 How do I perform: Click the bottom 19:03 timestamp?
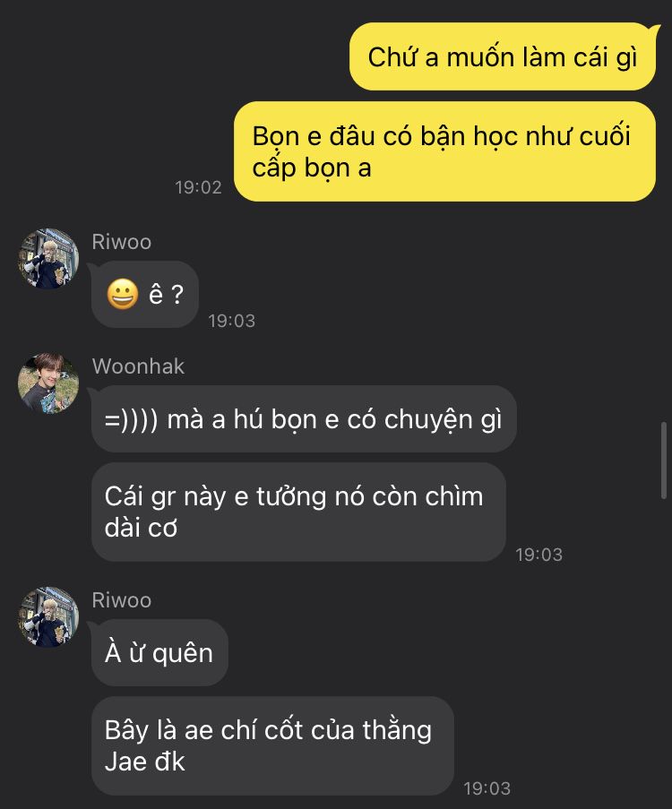[487, 788]
